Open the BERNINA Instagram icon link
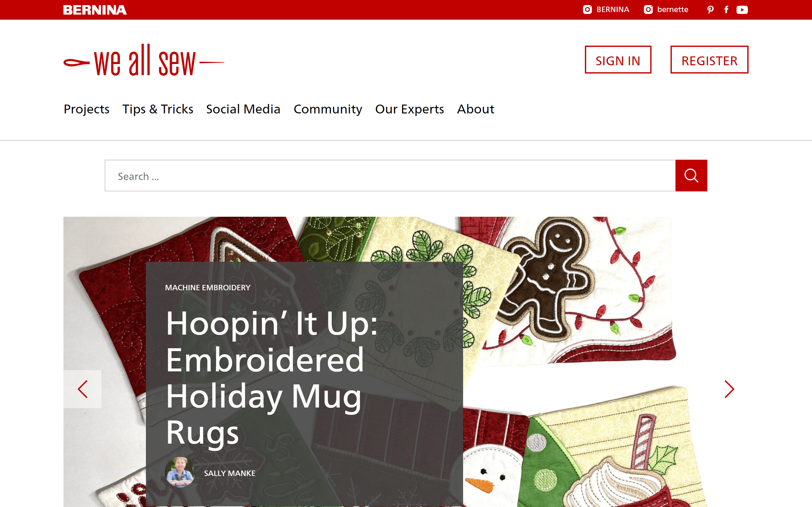Screen dimensions: 812x507 [x=587, y=10]
